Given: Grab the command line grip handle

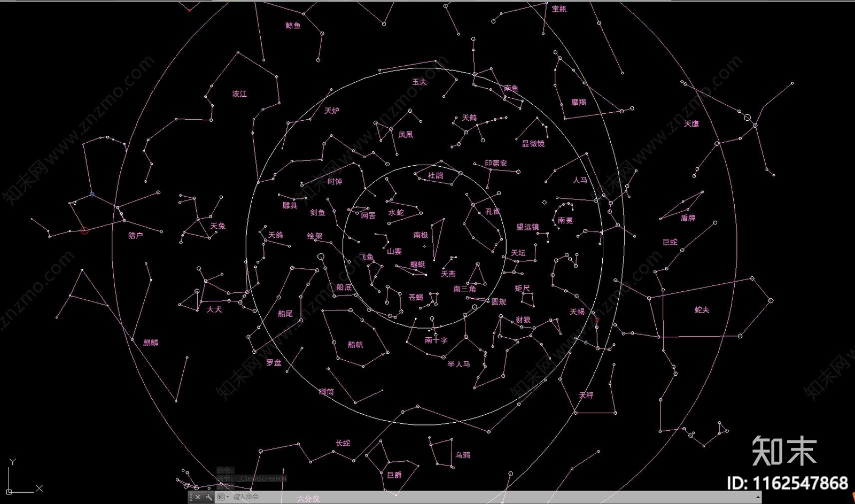Looking at the screenshot, I should [191, 497].
